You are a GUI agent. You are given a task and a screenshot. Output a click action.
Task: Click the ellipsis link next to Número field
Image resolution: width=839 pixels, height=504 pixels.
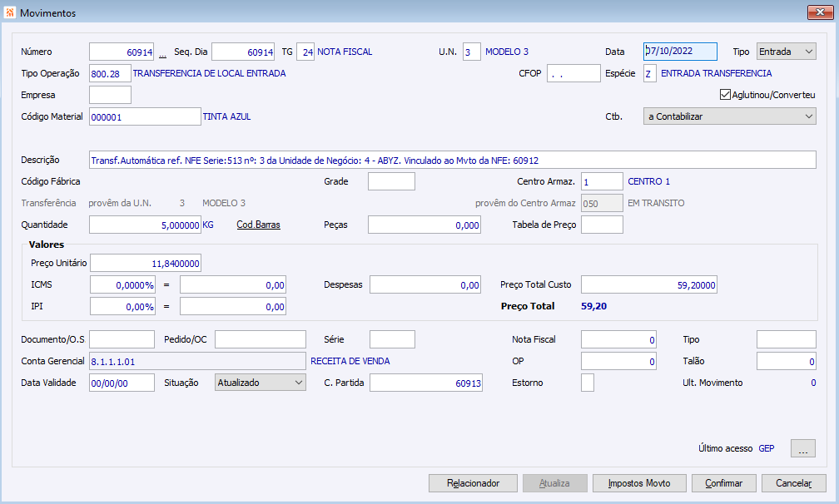click(162, 53)
